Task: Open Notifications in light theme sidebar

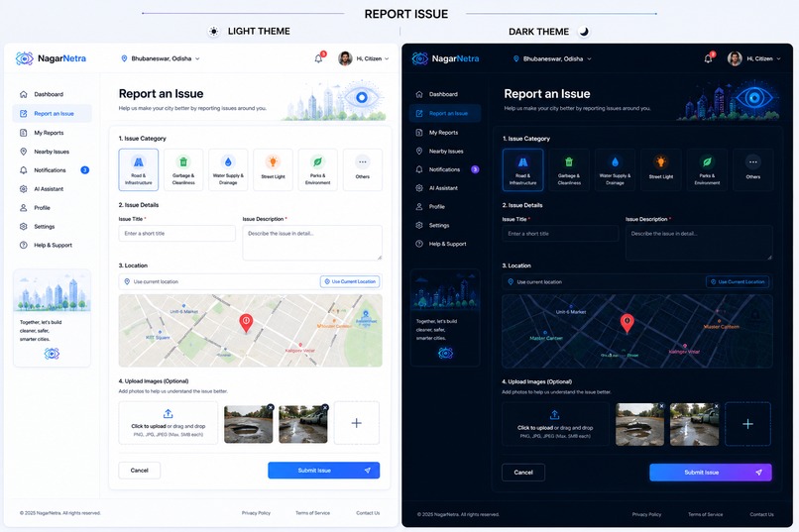Action: click(x=52, y=170)
